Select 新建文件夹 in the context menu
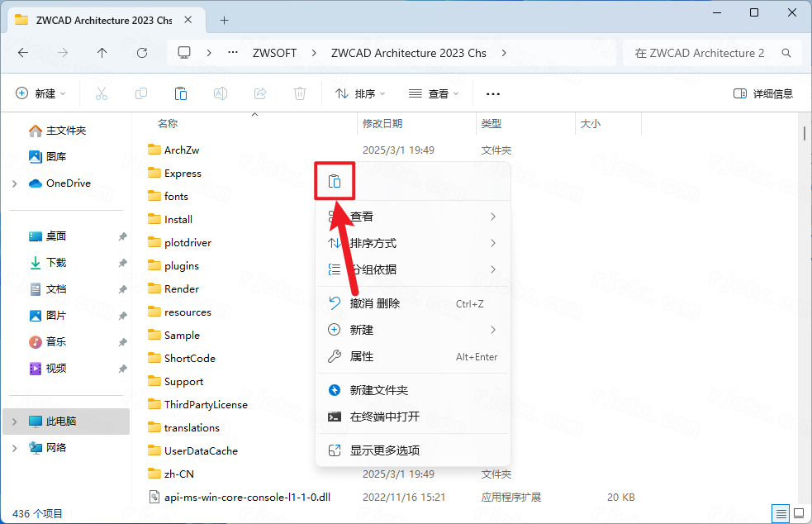Image resolution: width=812 pixels, height=524 pixels. [x=378, y=390]
